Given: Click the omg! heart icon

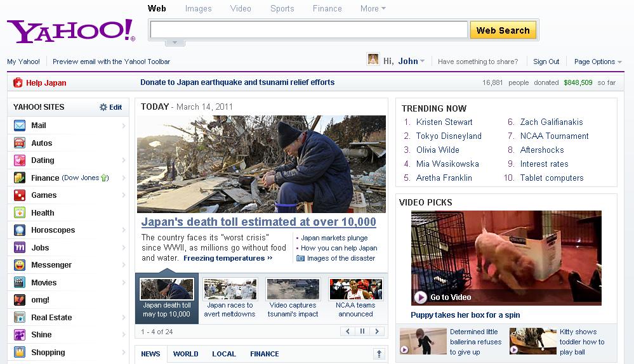Looking at the screenshot, I should click(x=20, y=300).
